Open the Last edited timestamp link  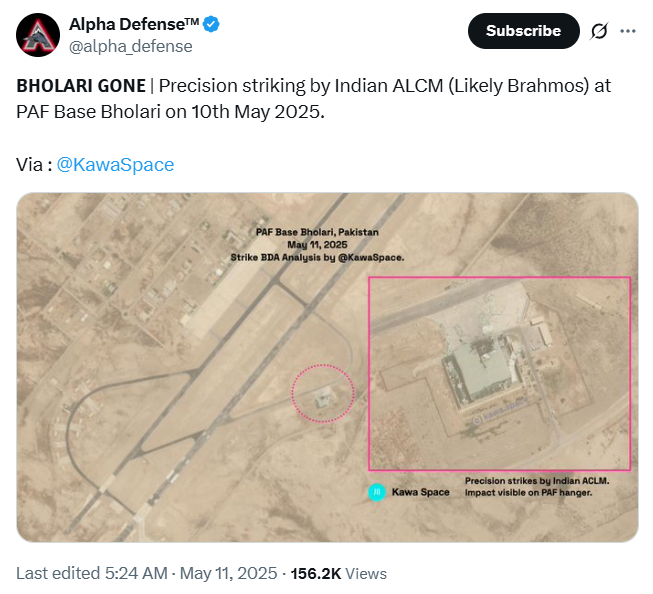pos(147,573)
